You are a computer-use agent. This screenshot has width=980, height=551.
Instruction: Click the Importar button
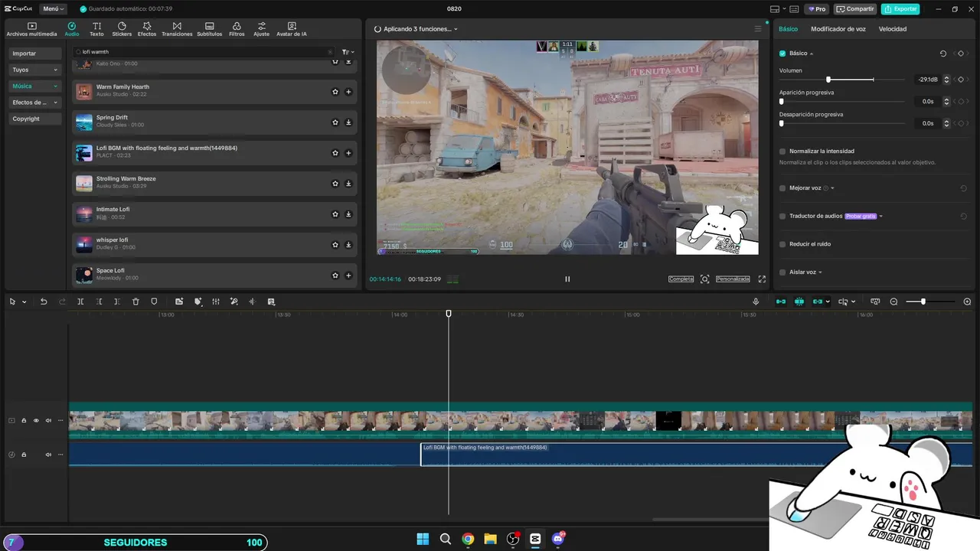34,54
